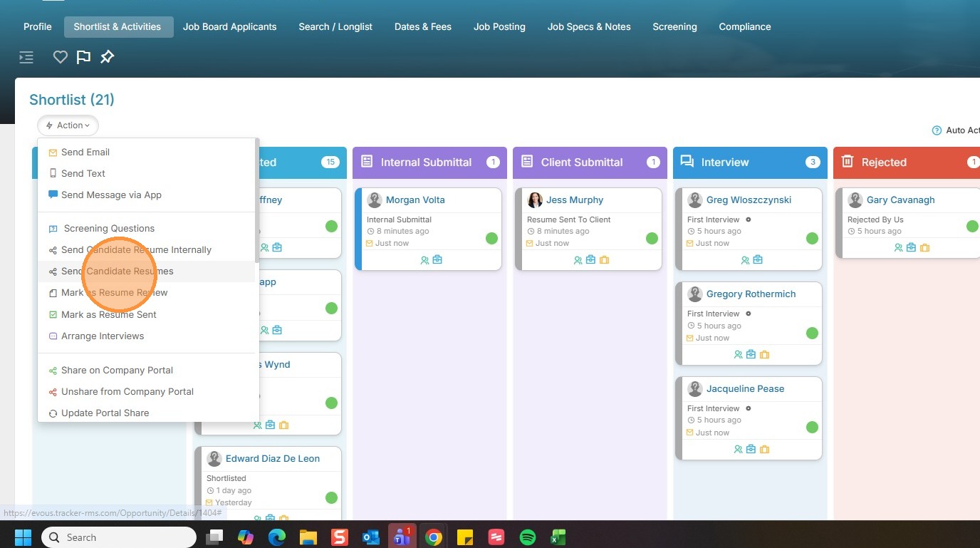The image size is (980, 548).
Task: Flag this record with the flag icon
Action: [83, 57]
